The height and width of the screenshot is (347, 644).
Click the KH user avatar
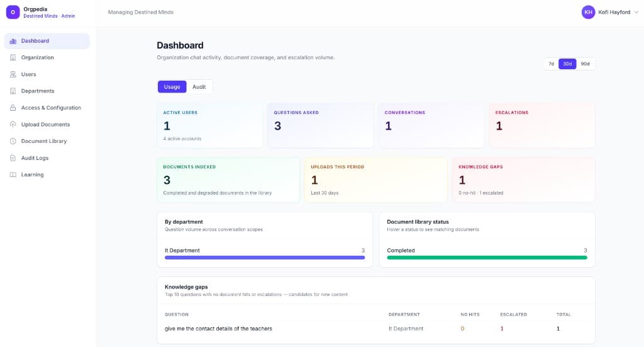coord(588,13)
